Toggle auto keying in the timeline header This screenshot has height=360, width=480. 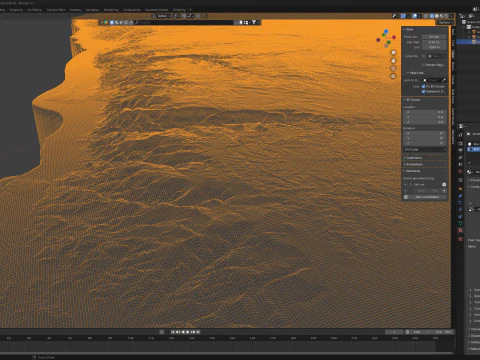162,332
